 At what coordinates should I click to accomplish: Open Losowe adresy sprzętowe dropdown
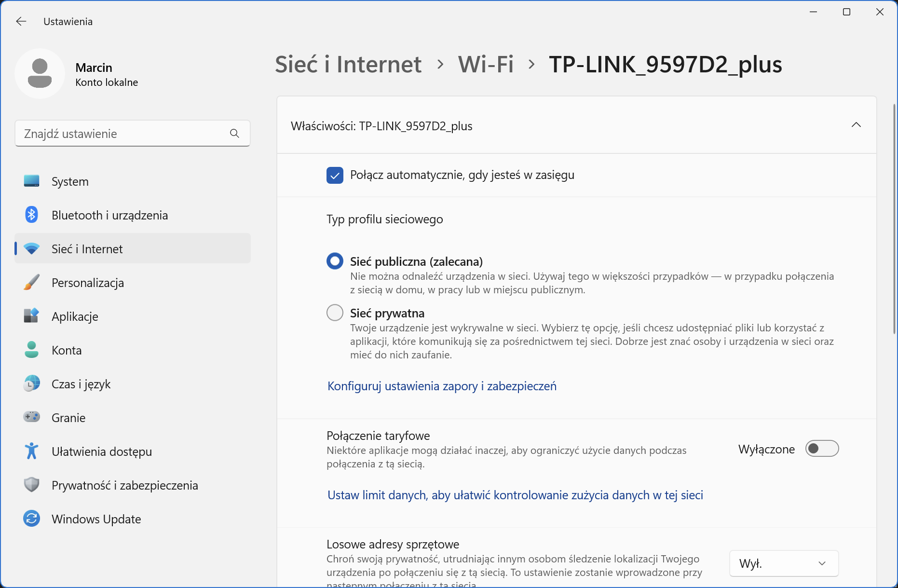(784, 563)
